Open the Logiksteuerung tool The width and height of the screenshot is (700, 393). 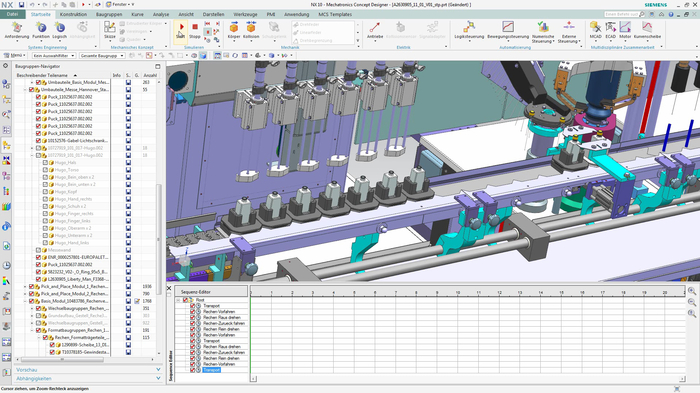click(x=469, y=30)
